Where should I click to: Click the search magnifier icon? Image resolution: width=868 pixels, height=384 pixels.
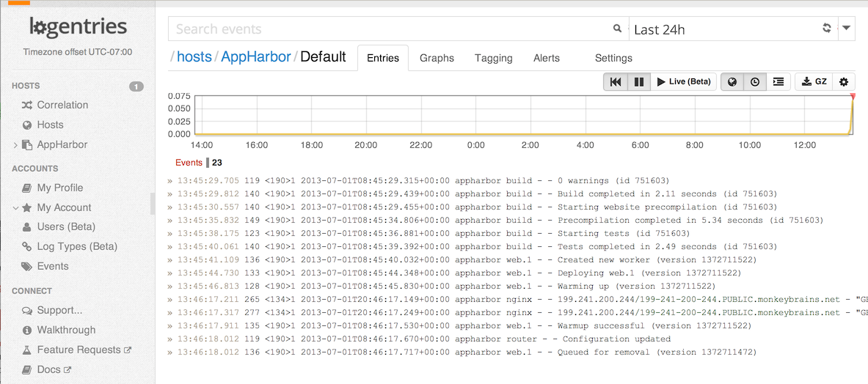click(617, 29)
